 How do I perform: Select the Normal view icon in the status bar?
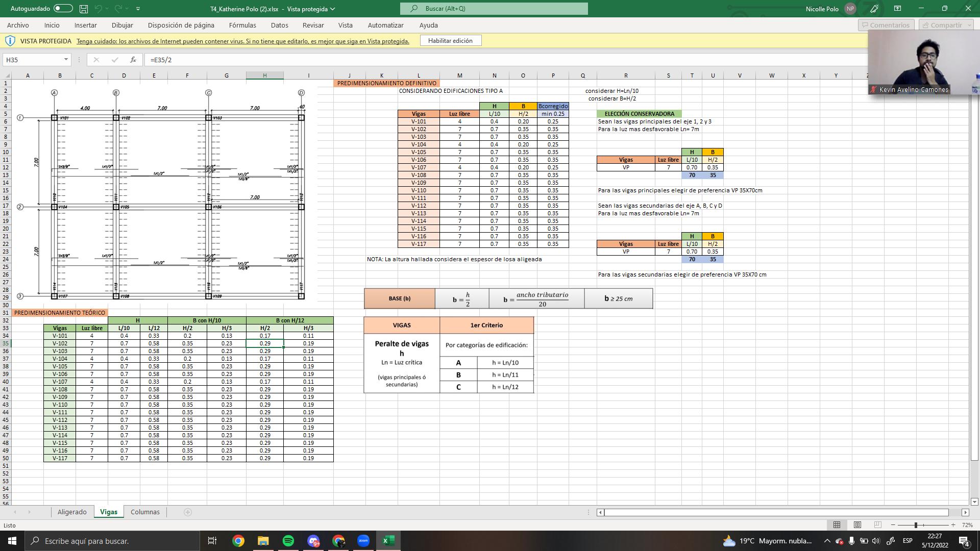click(x=837, y=525)
